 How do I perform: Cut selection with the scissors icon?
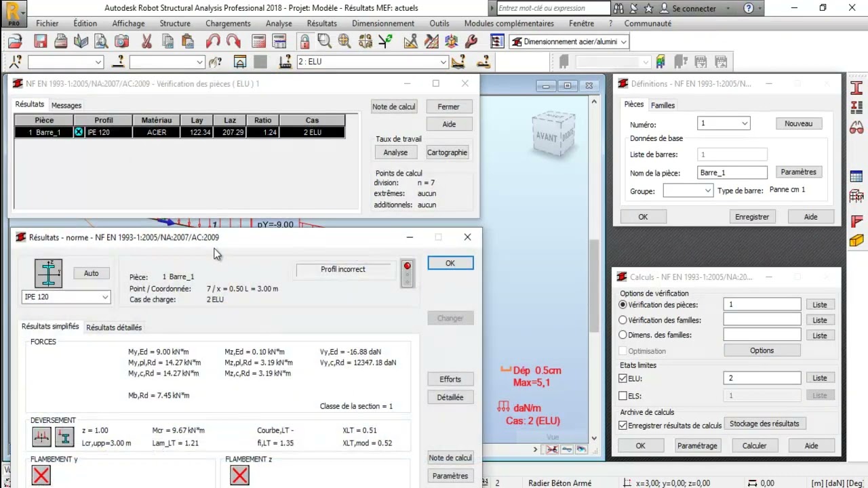click(146, 42)
